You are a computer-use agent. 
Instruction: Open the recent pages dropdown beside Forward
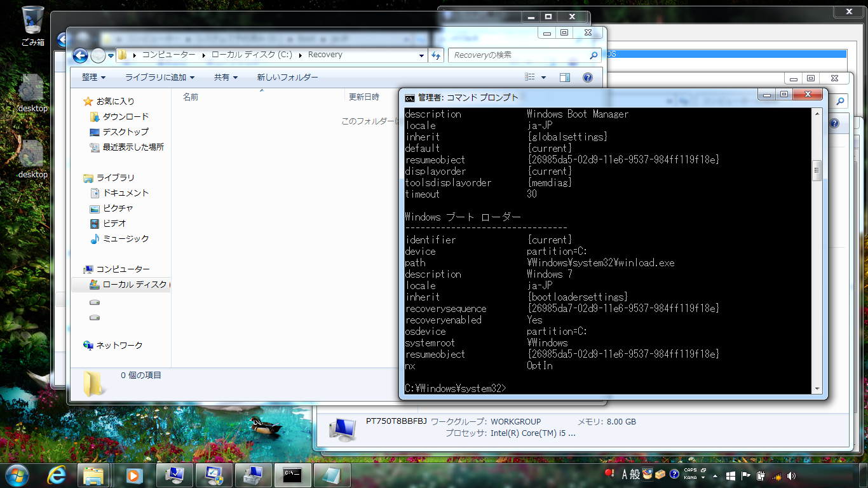pos(111,56)
